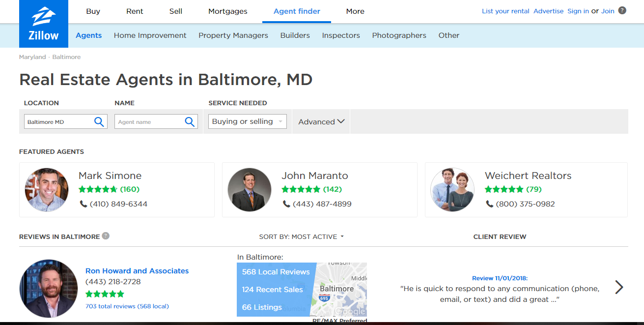Viewport: 644px width, 325px height.
Task: Click 124 Recent Sales stat
Action: point(273,290)
